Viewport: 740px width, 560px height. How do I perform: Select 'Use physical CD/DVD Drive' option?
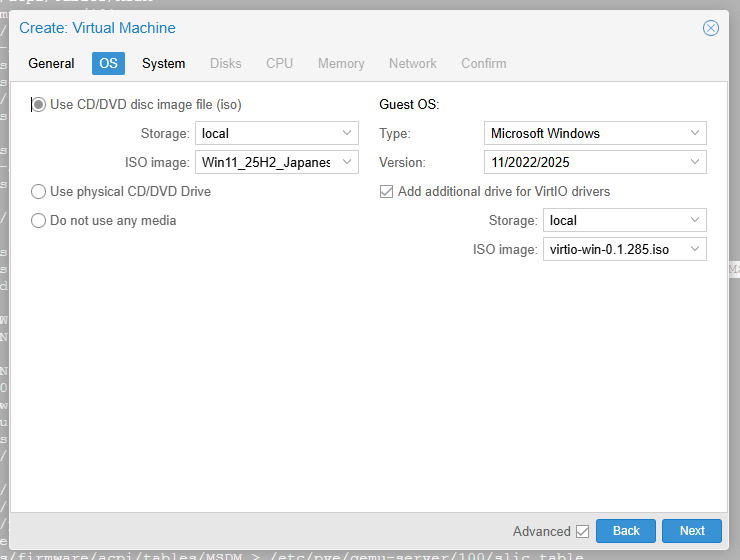(39, 191)
